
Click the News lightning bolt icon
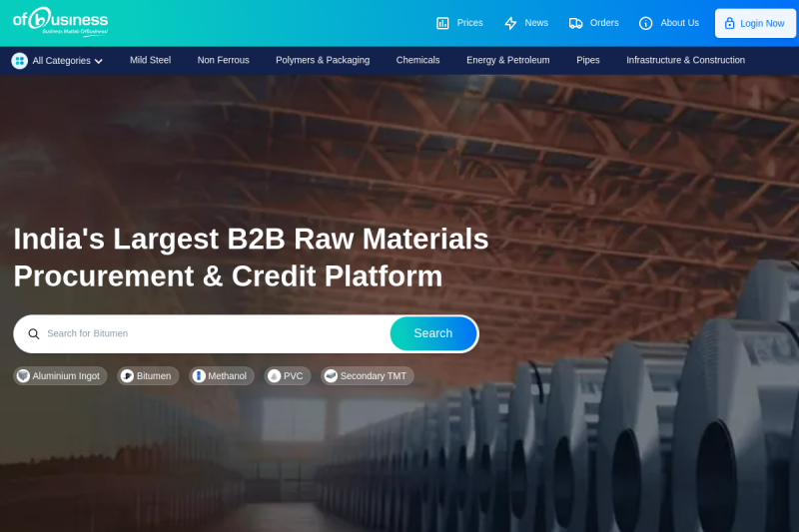pyautogui.click(x=510, y=23)
